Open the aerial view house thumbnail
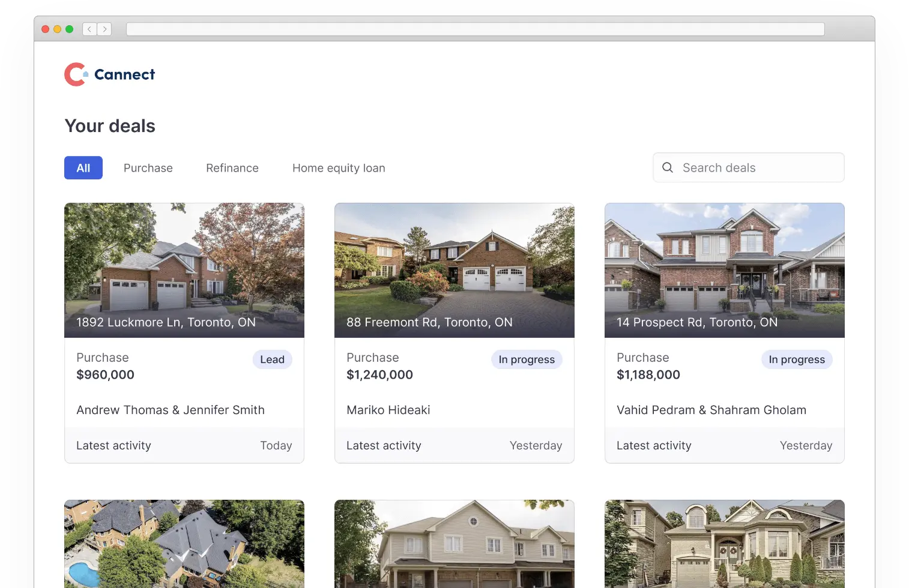909x588 pixels. pyautogui.click(x=184, y=544)
